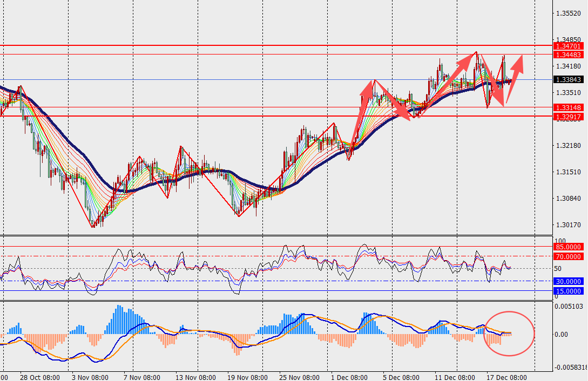Click the 1.34701 resistance price label
588x381 pixels.
(x=569, y=47)
